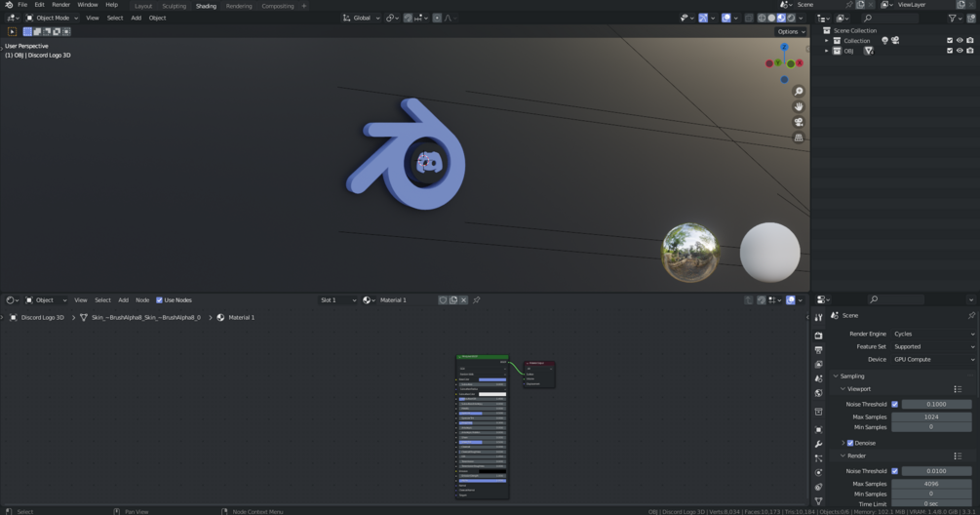
Task: Disable OBJ collection in renders camera icon
Action: pyautogui.click(x=970, y=51)
